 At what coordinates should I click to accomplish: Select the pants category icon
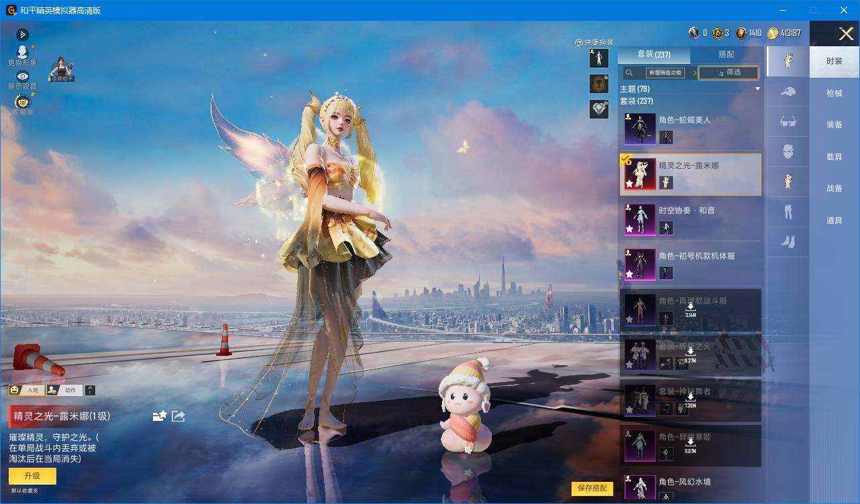788,212
